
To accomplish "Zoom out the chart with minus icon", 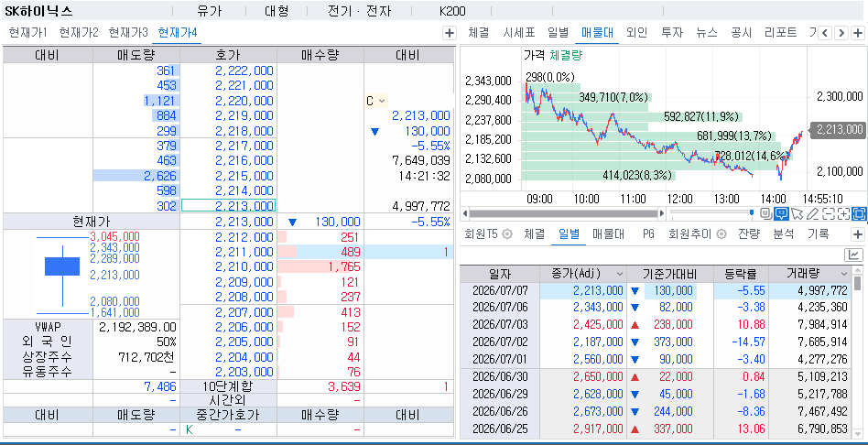I will (828, 213).
